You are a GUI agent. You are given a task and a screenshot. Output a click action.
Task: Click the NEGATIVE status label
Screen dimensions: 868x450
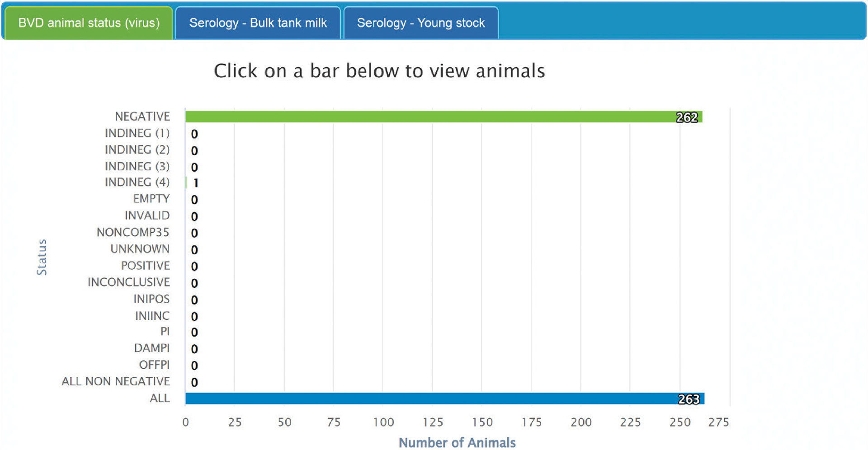(142, 117)
